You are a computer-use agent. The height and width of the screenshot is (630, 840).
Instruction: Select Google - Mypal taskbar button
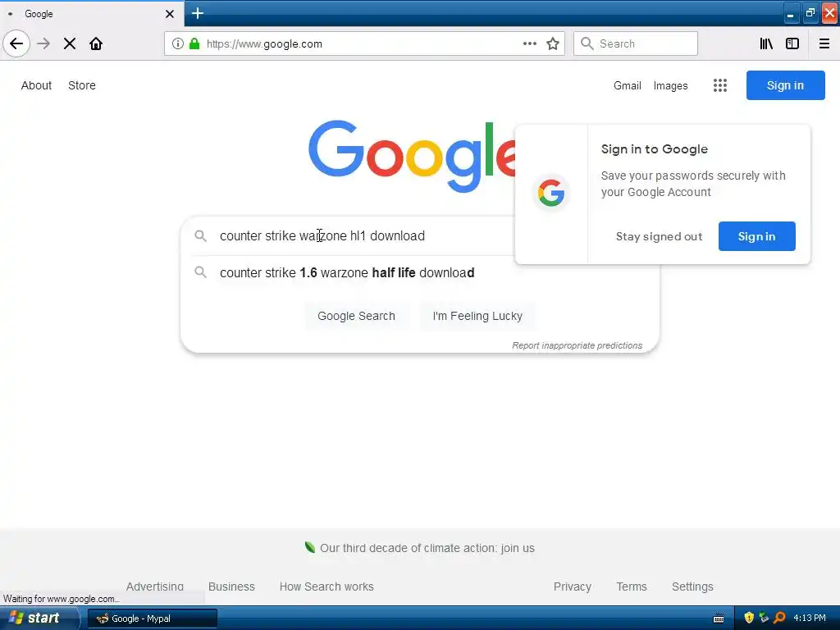152,619
